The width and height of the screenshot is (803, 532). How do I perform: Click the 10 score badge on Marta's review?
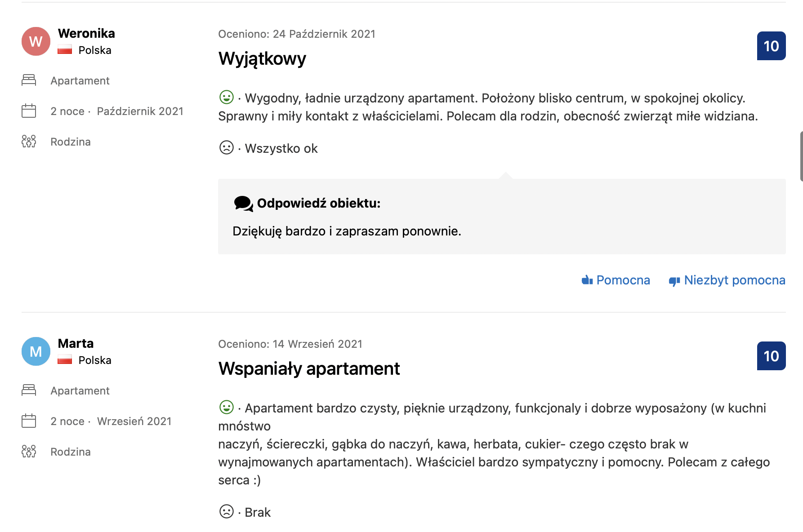(x=771, y=356)
